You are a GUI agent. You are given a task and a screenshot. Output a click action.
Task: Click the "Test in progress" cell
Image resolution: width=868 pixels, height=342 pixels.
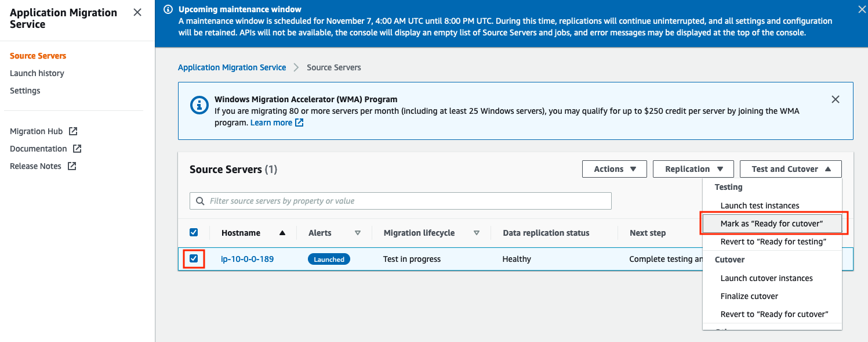412,259
